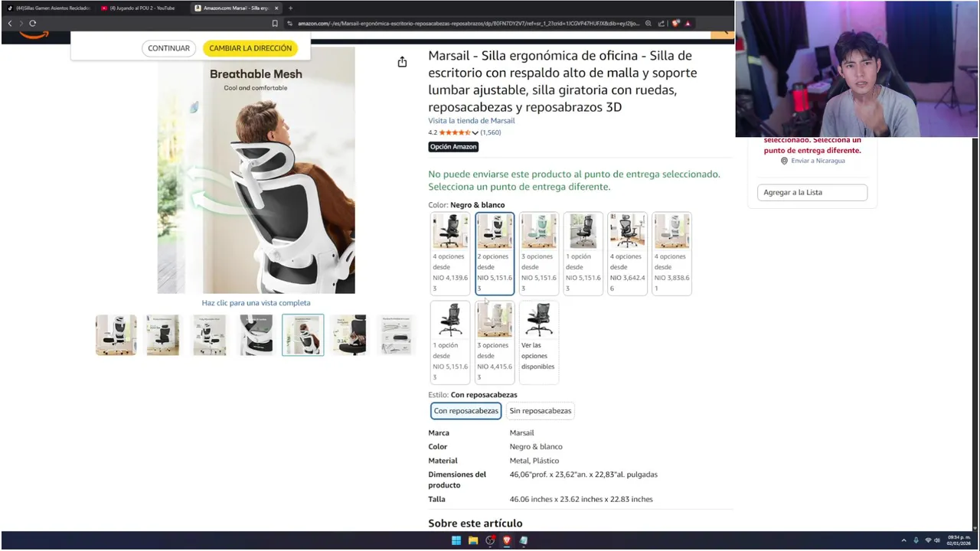The image size is (980, 551).
Task: Click the Marsail silla ergonómica product title
Action: [562, 81]
